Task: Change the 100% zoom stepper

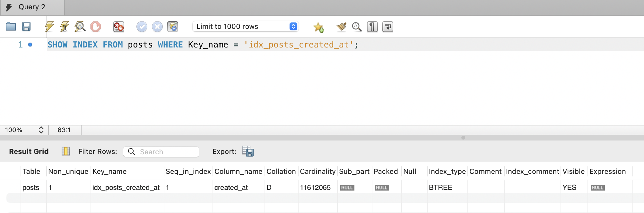Action: 41,130
